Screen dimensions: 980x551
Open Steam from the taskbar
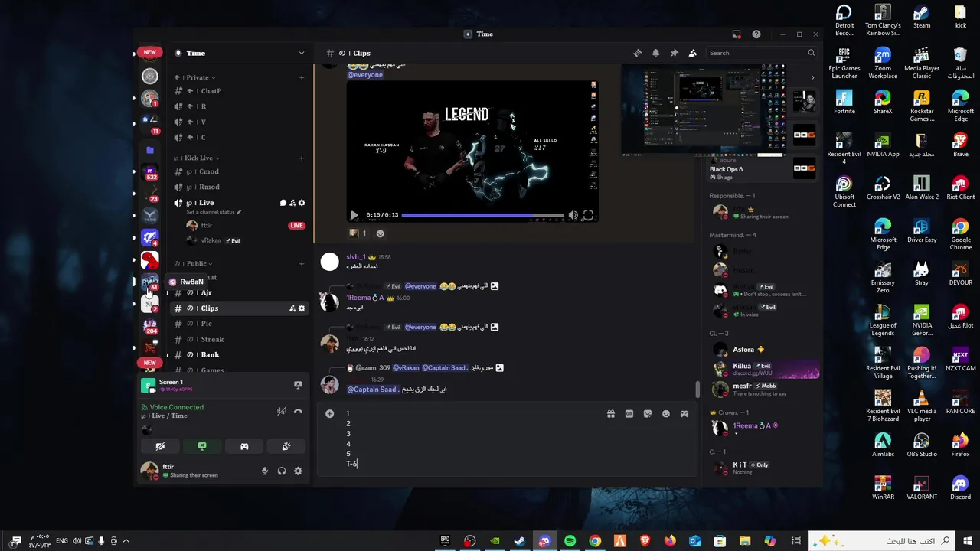tap(520, 541)
